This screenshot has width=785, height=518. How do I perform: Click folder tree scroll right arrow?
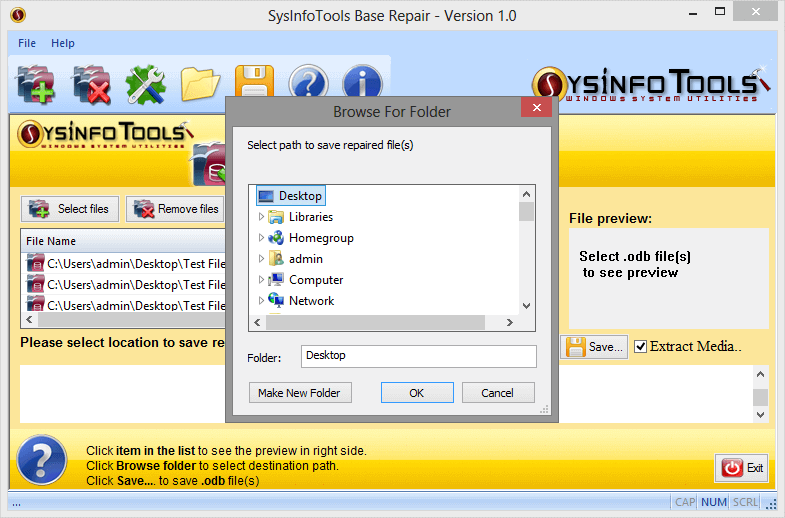click(510, 323)
